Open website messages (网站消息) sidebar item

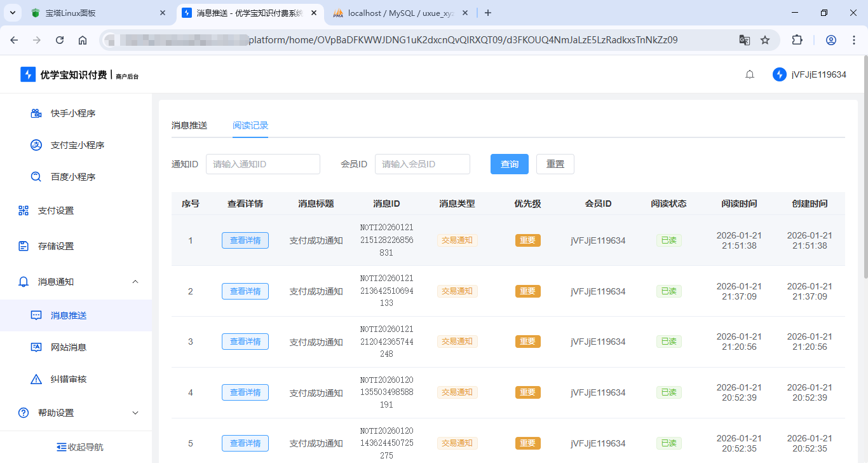[x=68, y=347]
